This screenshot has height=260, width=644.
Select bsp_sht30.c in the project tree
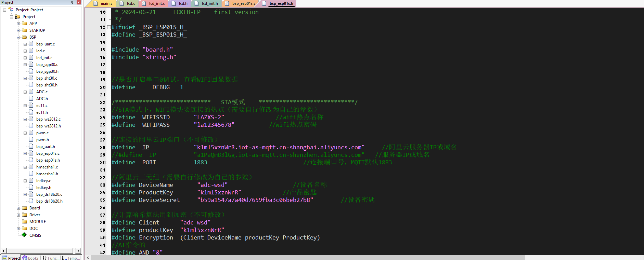point(47,78)
